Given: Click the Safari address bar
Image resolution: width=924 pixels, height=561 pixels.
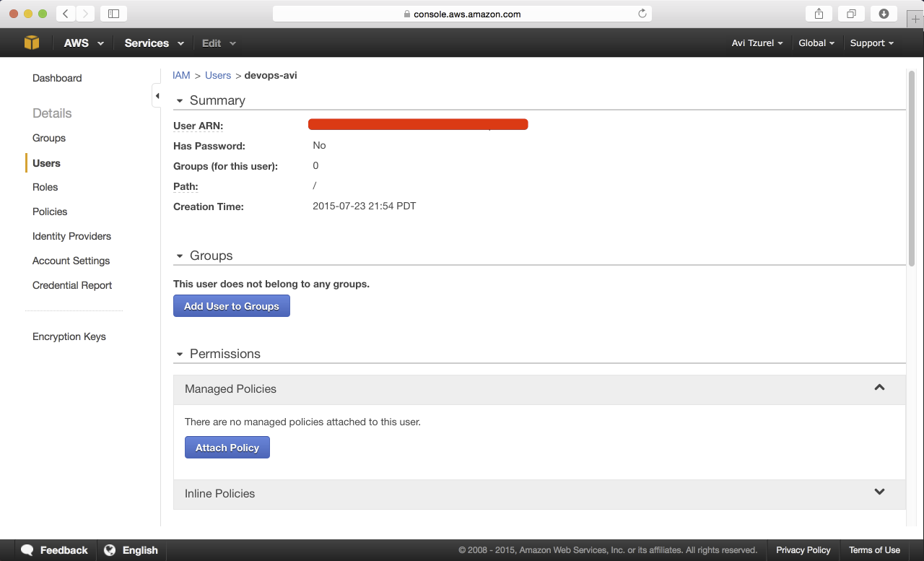Looking at the screenshot, I should coord(462,14).
